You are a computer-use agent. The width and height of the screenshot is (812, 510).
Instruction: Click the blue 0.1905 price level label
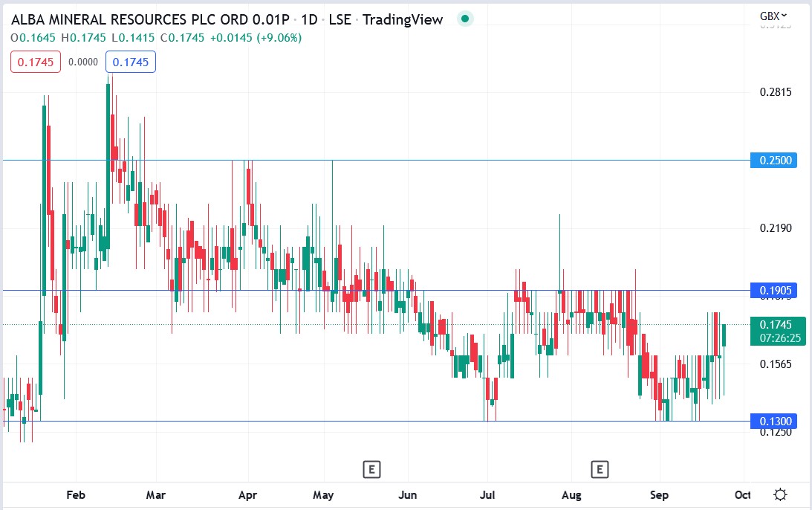point(773,290)
